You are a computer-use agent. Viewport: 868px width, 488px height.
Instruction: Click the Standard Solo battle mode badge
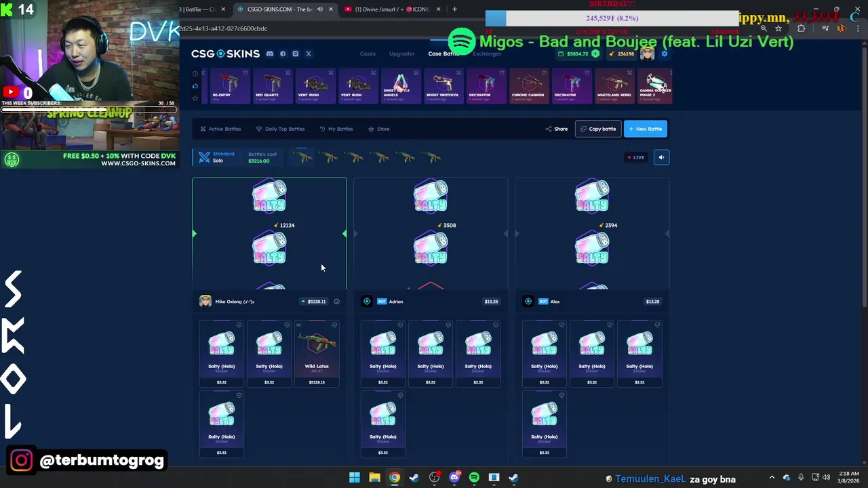point(216,157)
